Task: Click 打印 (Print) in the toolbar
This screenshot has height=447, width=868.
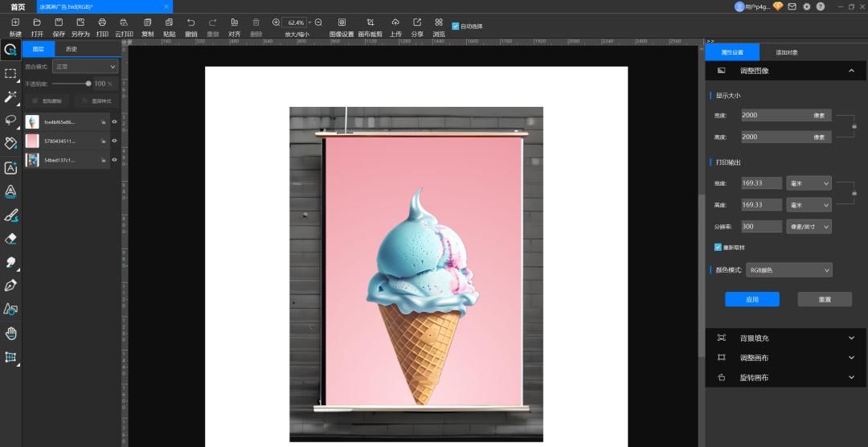Action: (102, 27)
